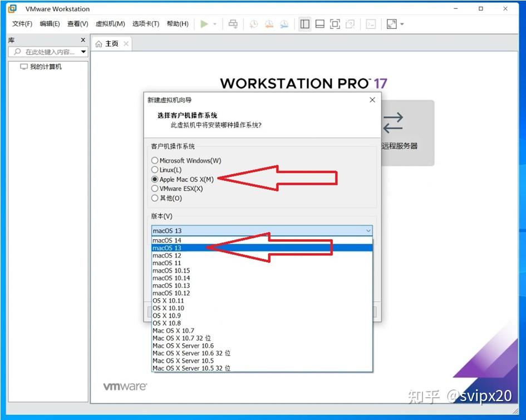
Task: Click the 远程服务器 remote server card
Action: point(407,133)
